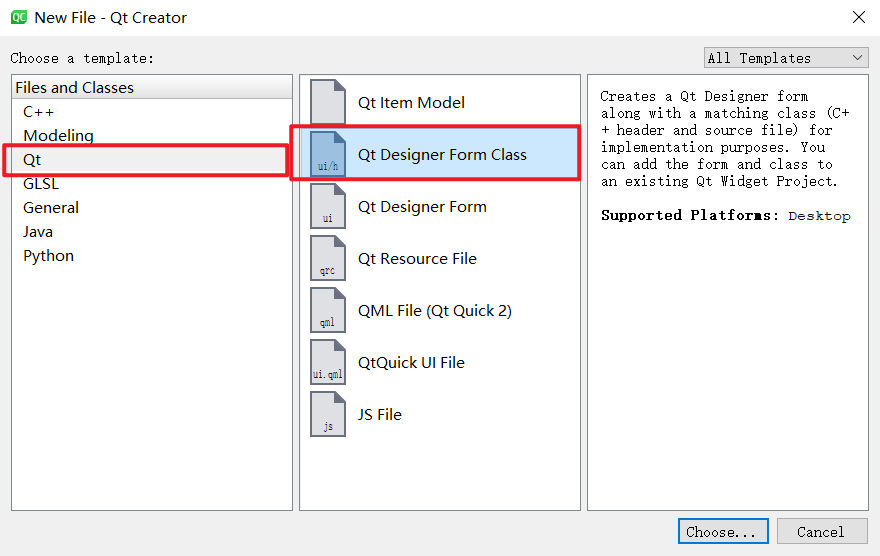Choose the QtQuick UI File template
The image size is (880, 556).
[440, 362]
